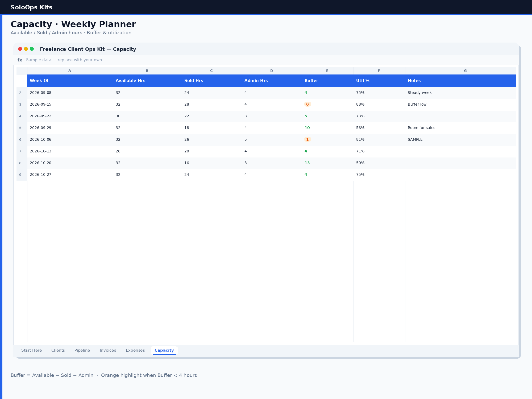Select column D header
The width and height of the screenshot is (532, 399).
(x=272, y=71)
